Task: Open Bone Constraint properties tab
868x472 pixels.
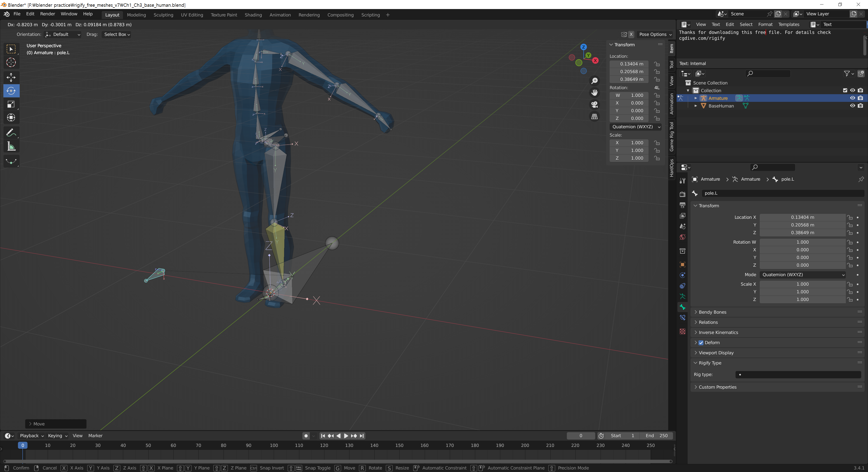Action: [x=682, y=318]
